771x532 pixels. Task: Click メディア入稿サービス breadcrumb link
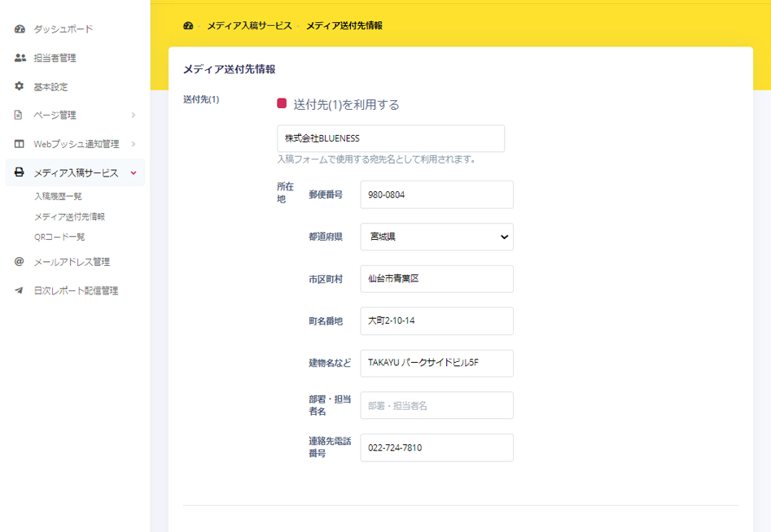249,25
